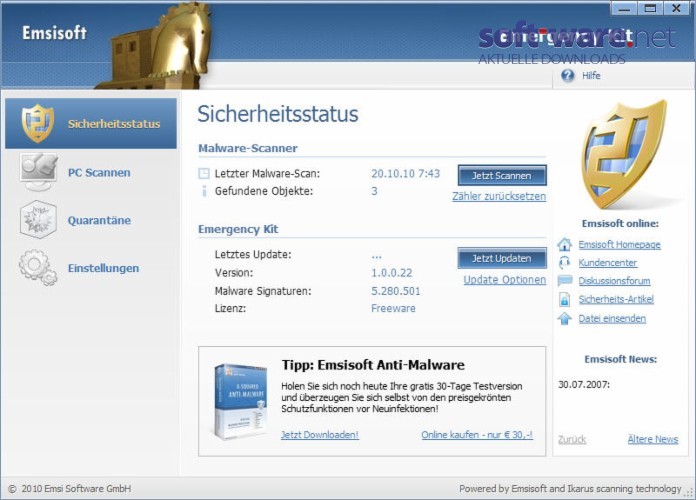Viewport: 696px width, 500px height.
Task: Click the calendar icon beside Letzter Malware-Scan
Action: (x=204, y=173)
